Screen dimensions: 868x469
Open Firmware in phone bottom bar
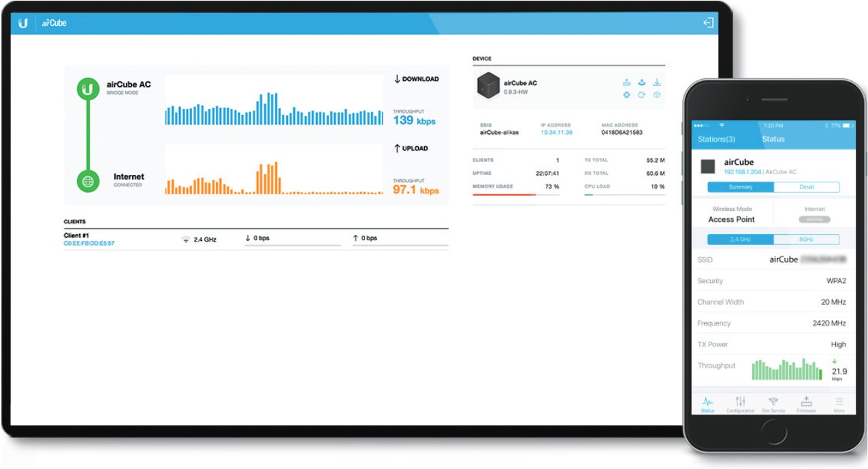(x=806, y=404)
